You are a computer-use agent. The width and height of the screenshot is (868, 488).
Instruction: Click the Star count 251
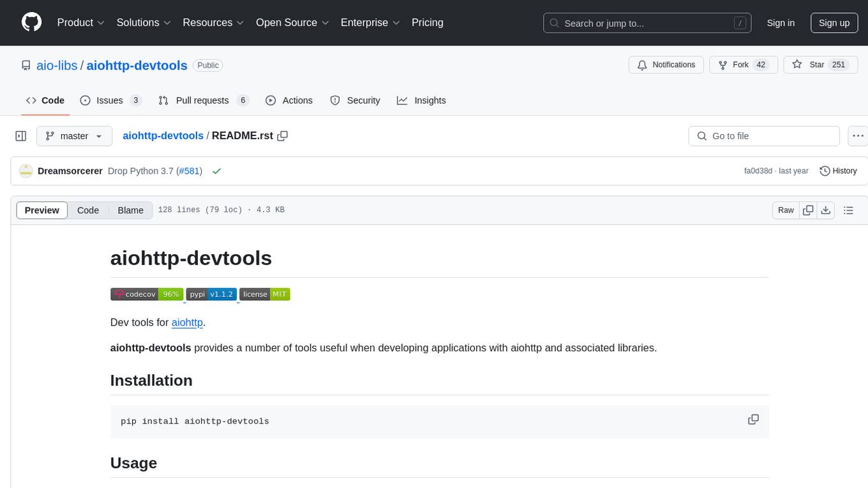click(x=839, y=65)
